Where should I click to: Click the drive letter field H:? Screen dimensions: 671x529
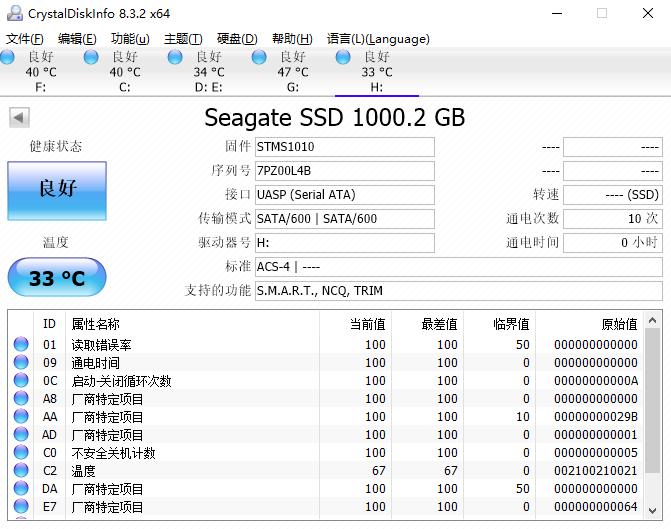(x=345, y=243)
